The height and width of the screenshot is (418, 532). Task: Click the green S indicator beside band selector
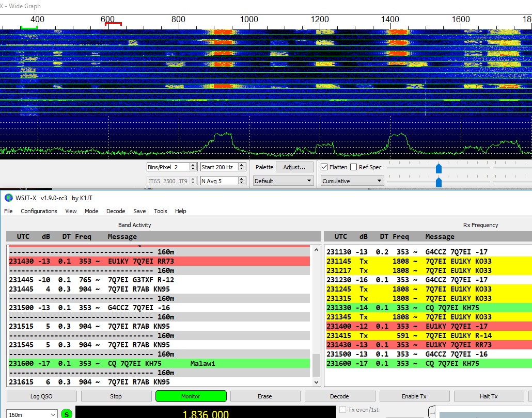point(67,413)
